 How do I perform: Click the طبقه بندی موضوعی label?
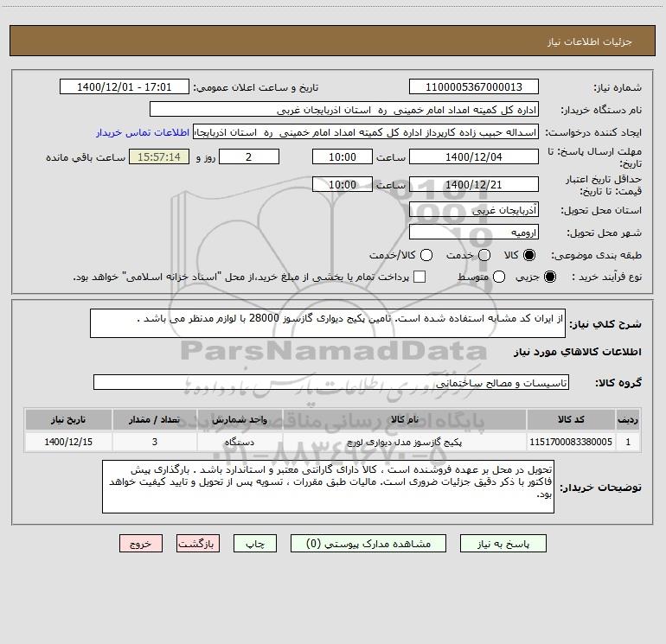(596, 255)
